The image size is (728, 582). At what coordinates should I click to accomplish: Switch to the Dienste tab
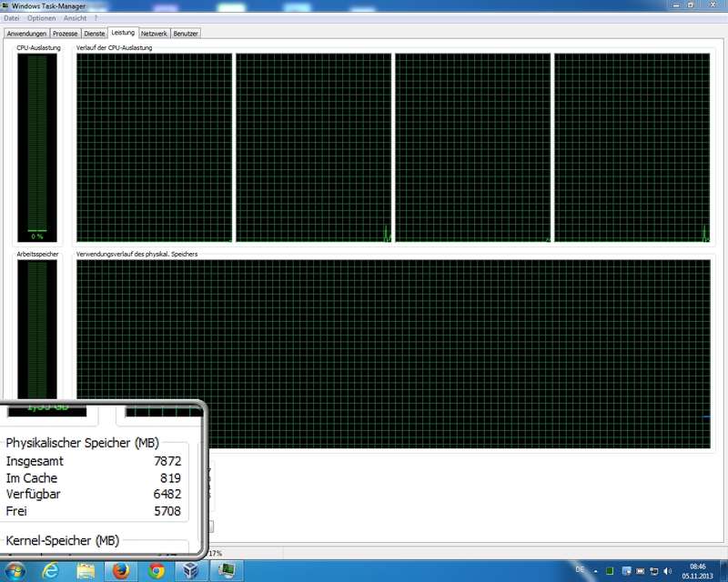(x=95, y=34)
